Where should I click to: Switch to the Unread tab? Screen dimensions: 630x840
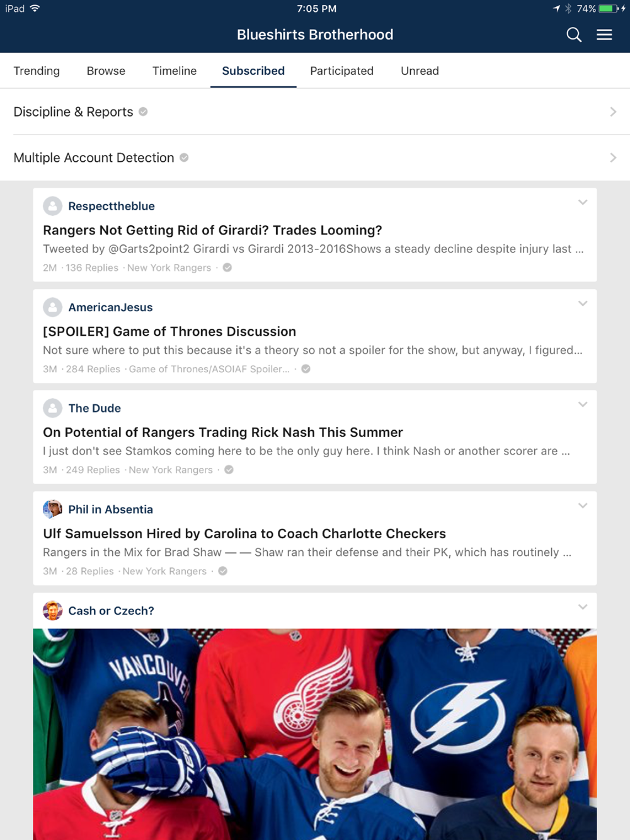(420, 71)
